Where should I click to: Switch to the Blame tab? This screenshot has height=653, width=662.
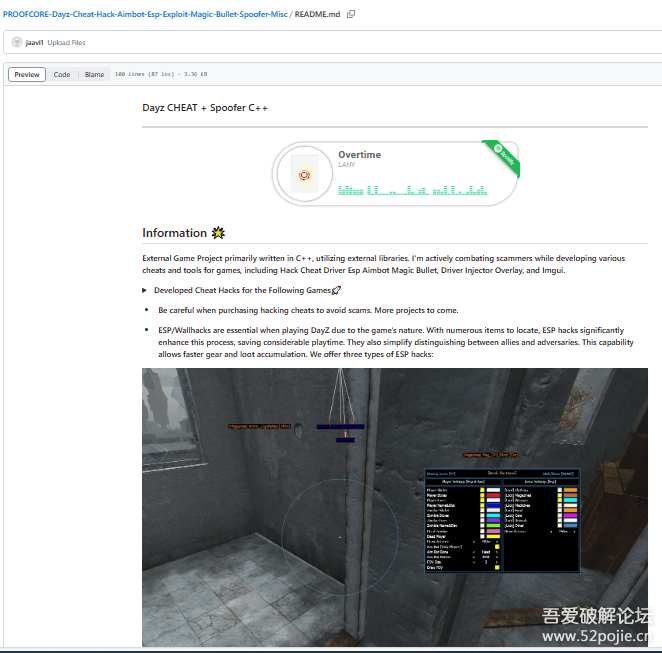94,75
